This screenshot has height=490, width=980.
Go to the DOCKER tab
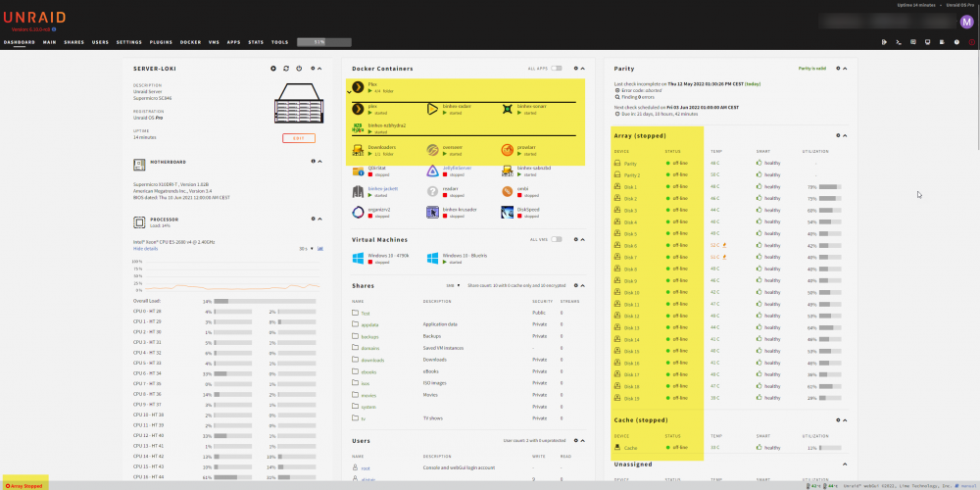191,42
